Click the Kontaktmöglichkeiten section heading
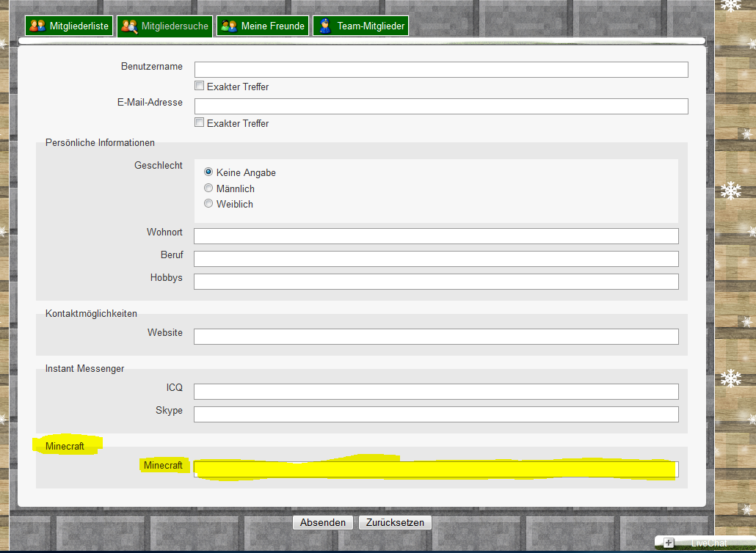756x553 pixels. pyautogui.click(x=91, y=314)
